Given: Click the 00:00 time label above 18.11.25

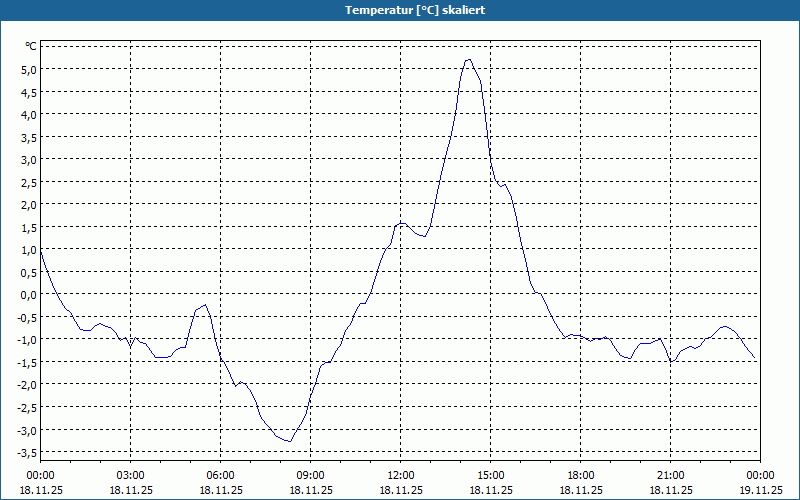Looking at the screenshot, I should [40, 476].
